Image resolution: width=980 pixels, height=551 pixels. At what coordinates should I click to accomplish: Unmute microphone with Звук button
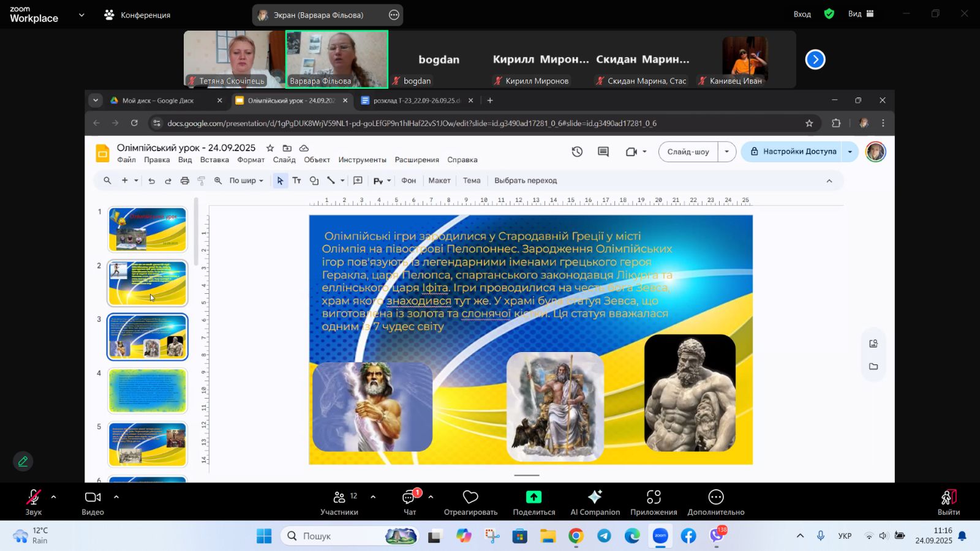point(34,502)
